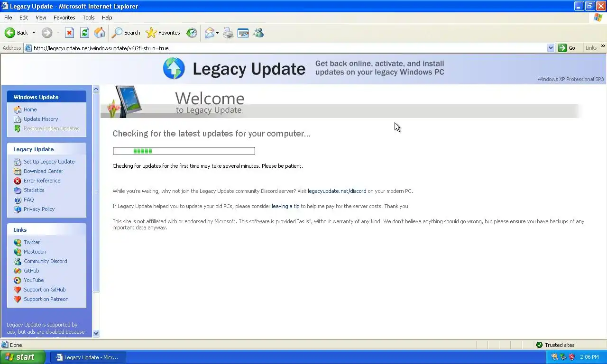
Task: Click the update check progress bar
Action: click(x=184, y=151)
